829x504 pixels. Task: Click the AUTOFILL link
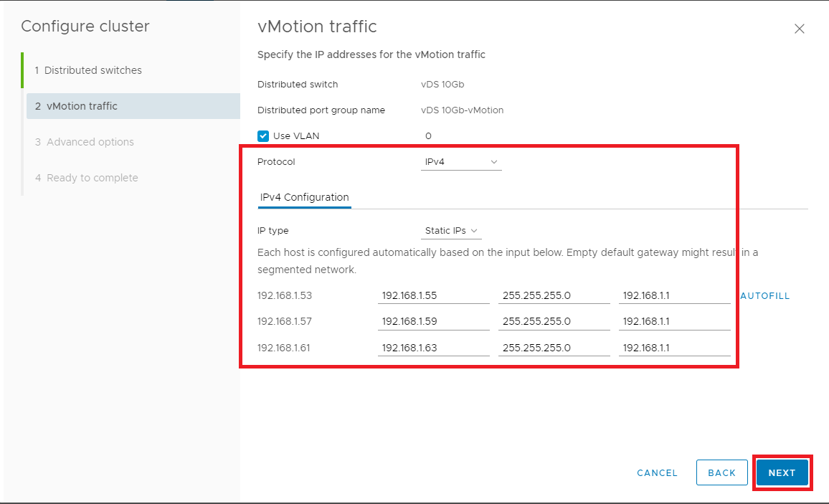tap(764, 296)
